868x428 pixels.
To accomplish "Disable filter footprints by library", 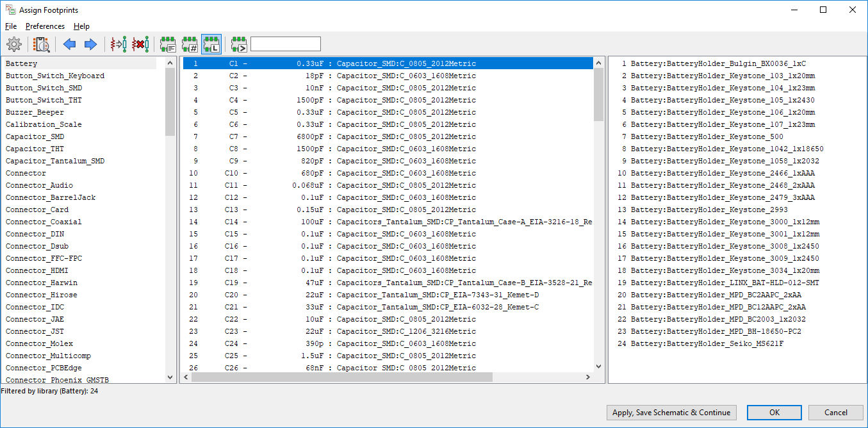I will (x=211, y=44).
